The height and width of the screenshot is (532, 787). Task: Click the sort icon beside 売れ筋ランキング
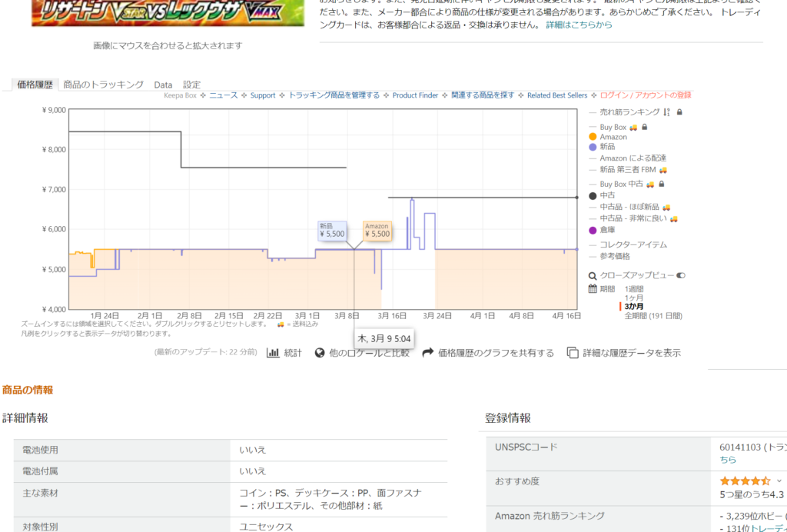[666, 112]
